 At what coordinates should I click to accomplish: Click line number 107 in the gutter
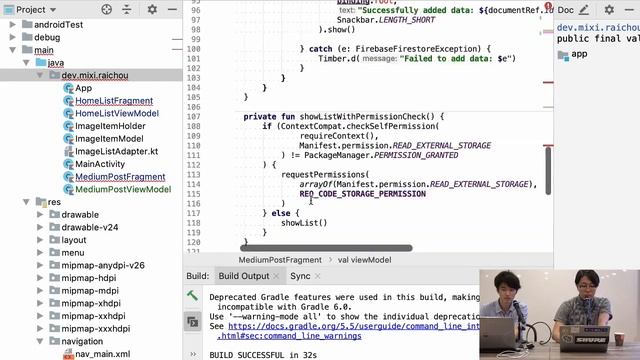point(193,116)
